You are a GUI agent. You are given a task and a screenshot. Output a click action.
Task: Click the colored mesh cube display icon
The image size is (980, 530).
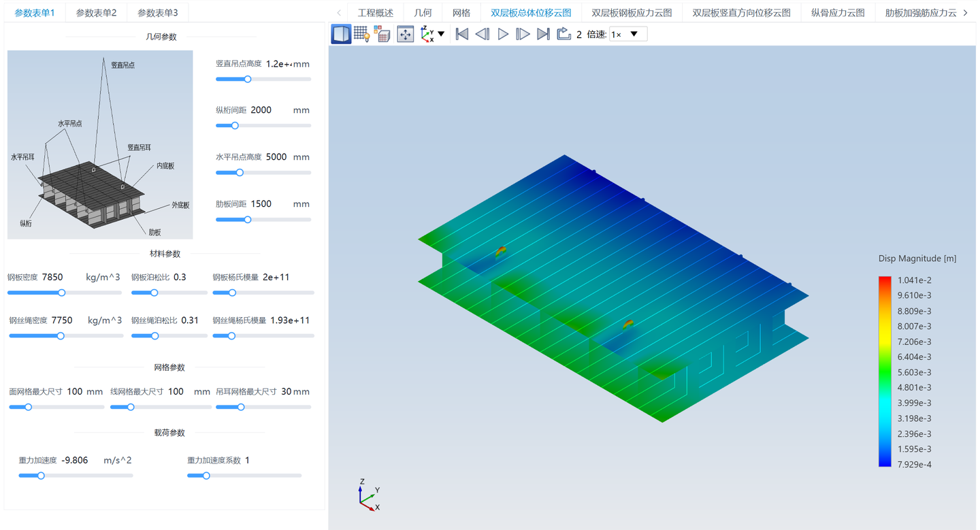(382, 34)
